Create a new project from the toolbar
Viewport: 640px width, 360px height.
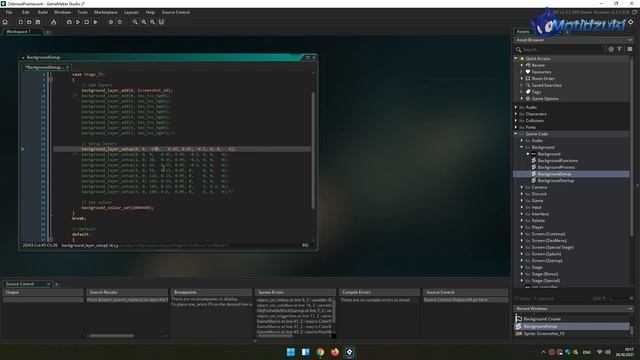point(20,22)
